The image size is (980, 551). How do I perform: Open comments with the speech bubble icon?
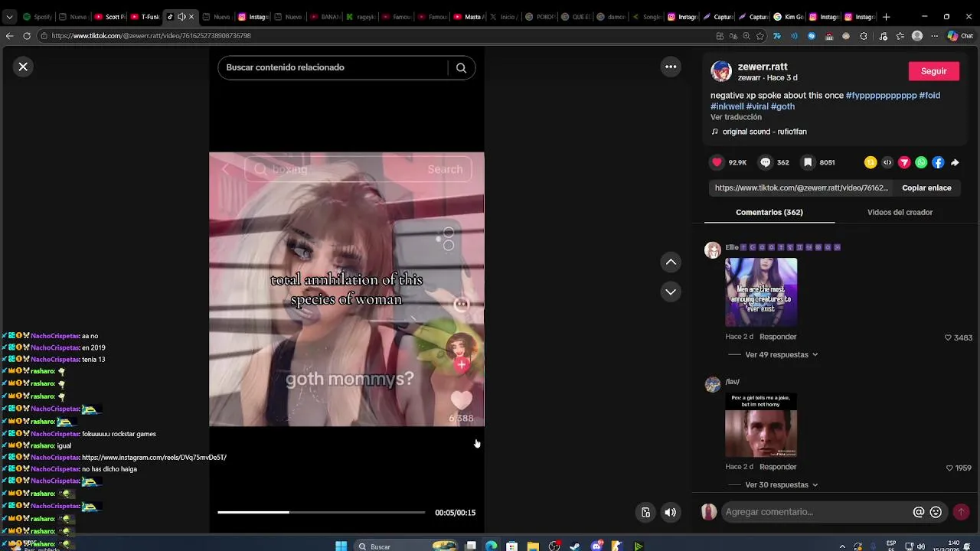pyautogui.click(x=765, y=162)
